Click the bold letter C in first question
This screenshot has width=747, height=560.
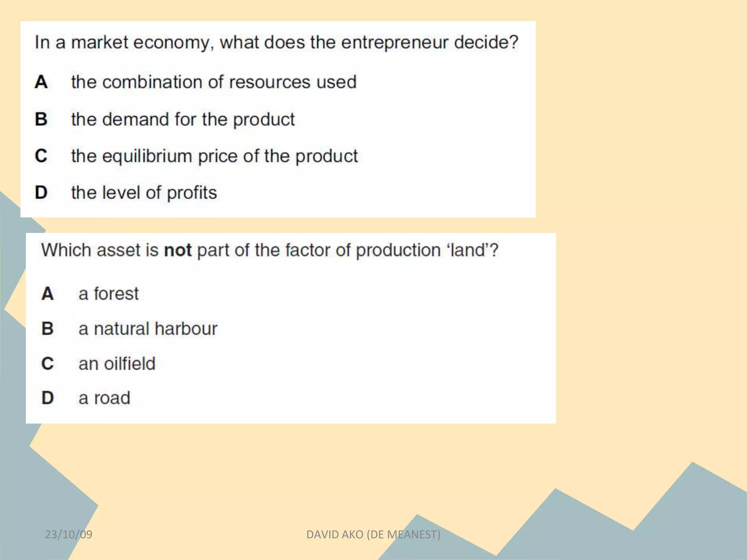pos(41,156)
